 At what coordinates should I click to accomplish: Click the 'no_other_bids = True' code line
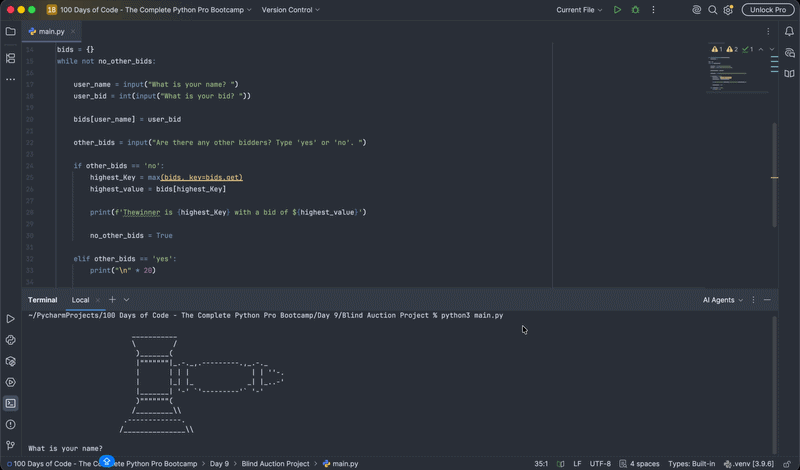[131, 236]
